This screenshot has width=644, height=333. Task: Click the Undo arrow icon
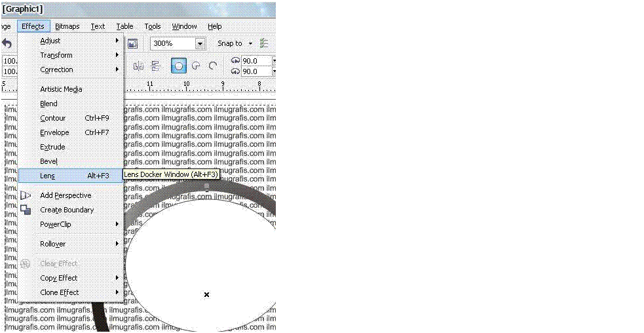[7, 43]
